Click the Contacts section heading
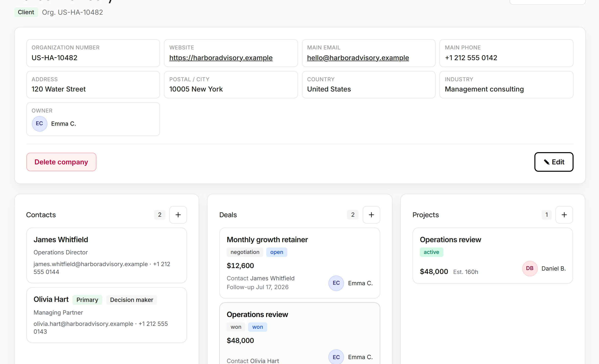The image size is (599, 364). (x=41, y=215)
